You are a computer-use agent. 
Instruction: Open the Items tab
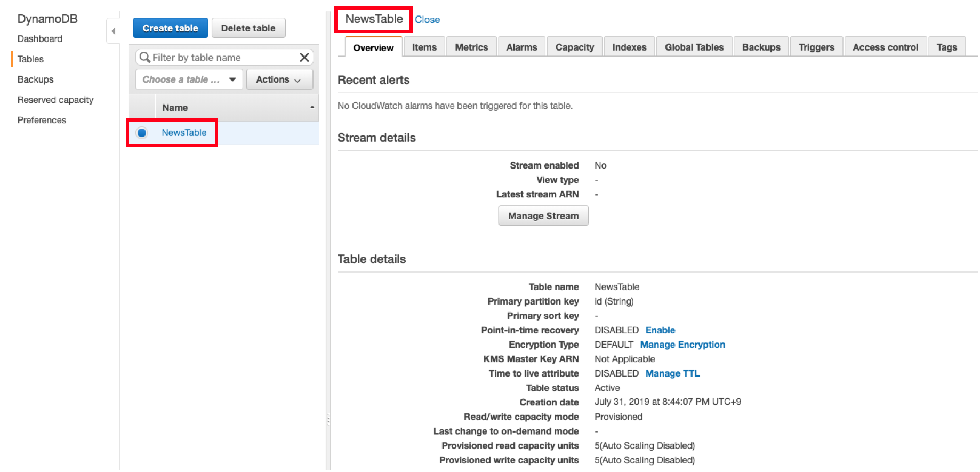(x=424, y=47)
